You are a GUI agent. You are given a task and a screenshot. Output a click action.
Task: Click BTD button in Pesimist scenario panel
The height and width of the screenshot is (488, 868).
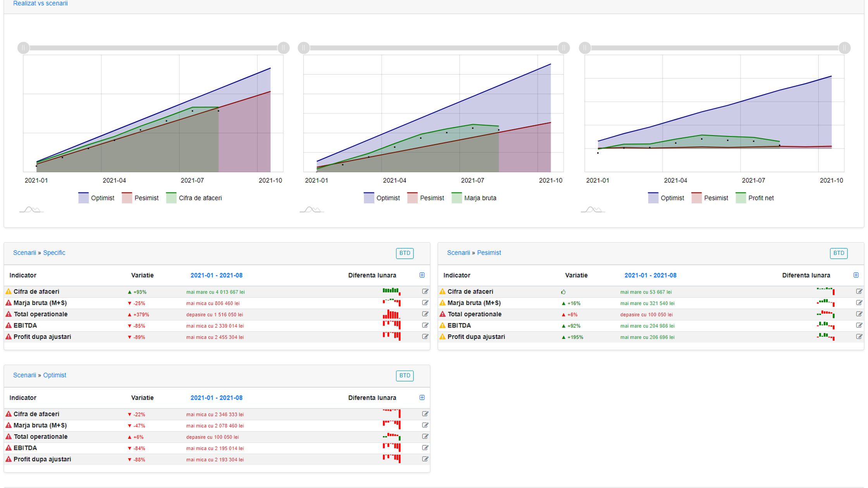839,253
